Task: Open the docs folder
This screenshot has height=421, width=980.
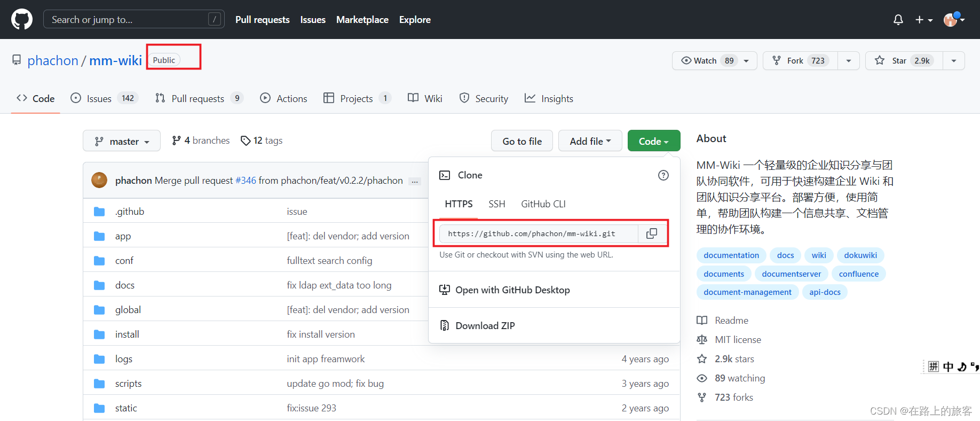Action: tap(125, 285)
